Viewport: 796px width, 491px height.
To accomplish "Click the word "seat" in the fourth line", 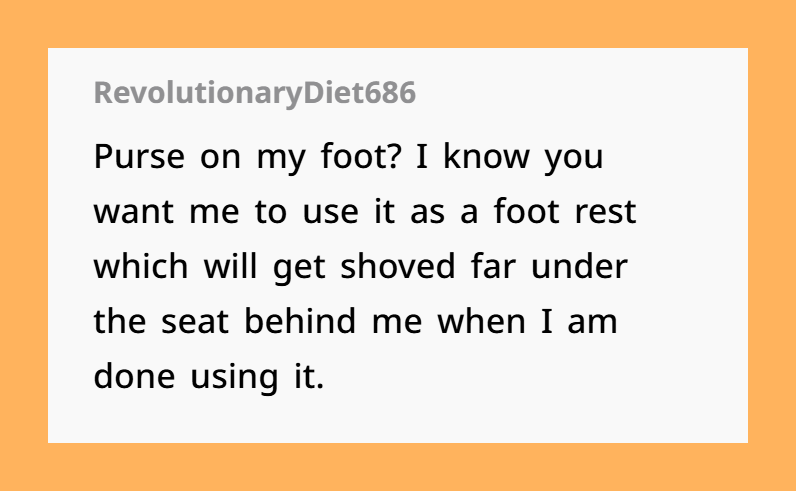I will pos(195,322).
